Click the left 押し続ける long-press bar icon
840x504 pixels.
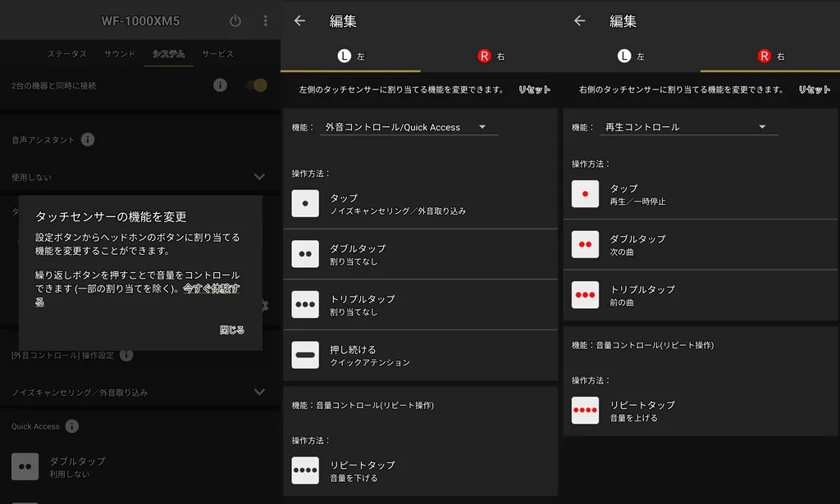(305, 355)
